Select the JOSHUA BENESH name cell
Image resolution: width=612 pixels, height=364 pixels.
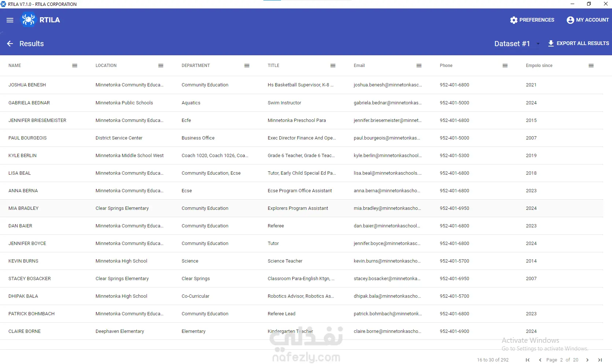27,85
